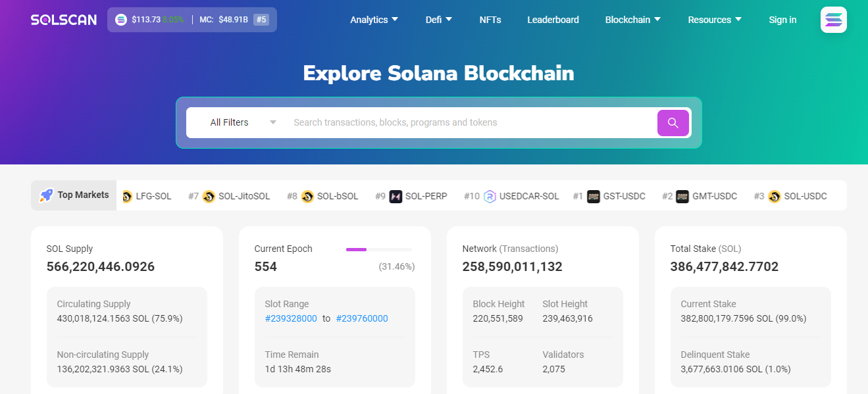This screenshot has width=868, height=394.
Task: Click the Top Markets rocket icon
Action: 46,195
